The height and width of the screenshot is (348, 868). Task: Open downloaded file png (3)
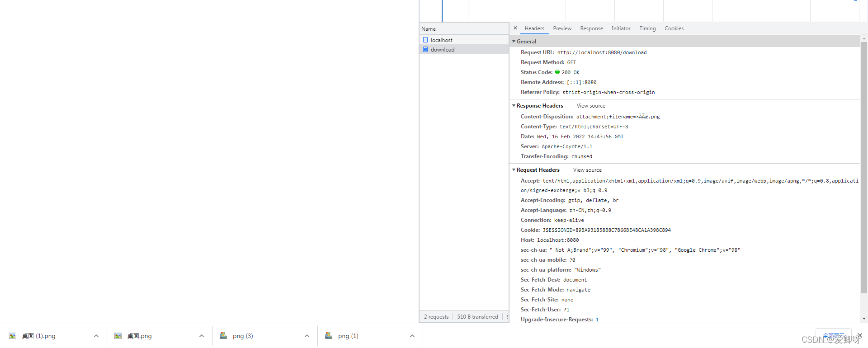(243, 336)
